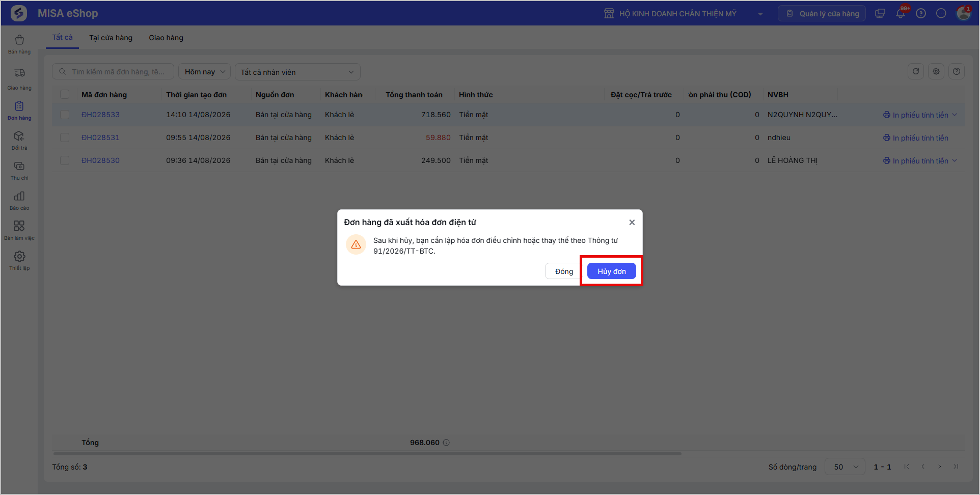Screen dimensions: 980x495
Task: Open table column settings gear
Action: click(x=936, y=71)
